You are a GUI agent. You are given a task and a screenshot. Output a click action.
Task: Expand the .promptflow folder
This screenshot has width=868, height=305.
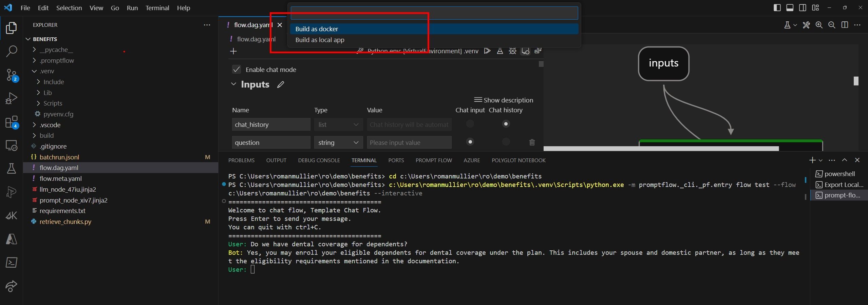click(34, 61)
